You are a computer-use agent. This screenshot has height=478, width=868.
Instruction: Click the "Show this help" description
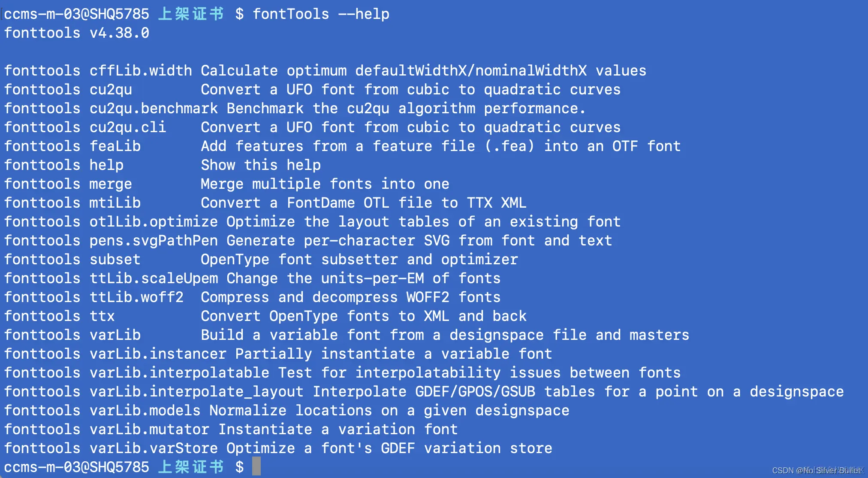(x=261, y=165)
